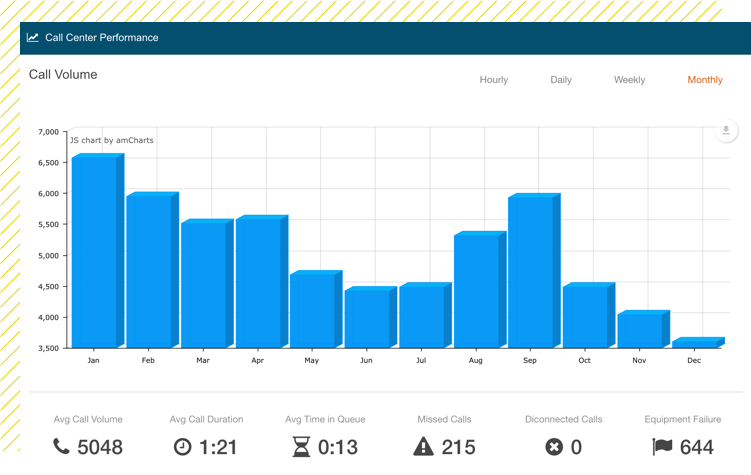Select the Monthly view tab
Image resolution: width=751 pixels, height=475 pixels.
tap(705, 80)
